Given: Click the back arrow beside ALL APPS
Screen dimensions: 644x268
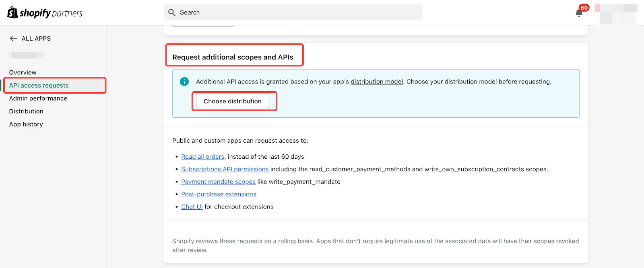Looking at the screenshot, I should pos(13,39).
